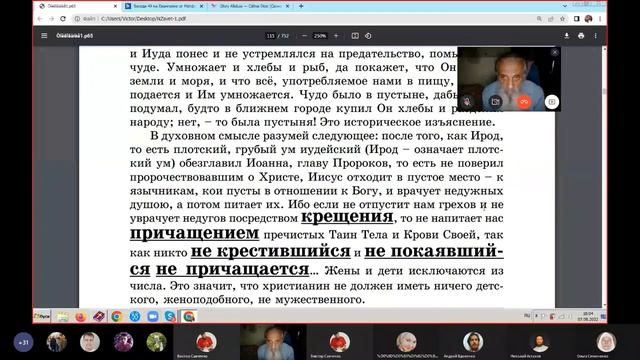Open the blue round app icon on taskbar
Viewport: 640px width, 360px height.
click(135, 316)
